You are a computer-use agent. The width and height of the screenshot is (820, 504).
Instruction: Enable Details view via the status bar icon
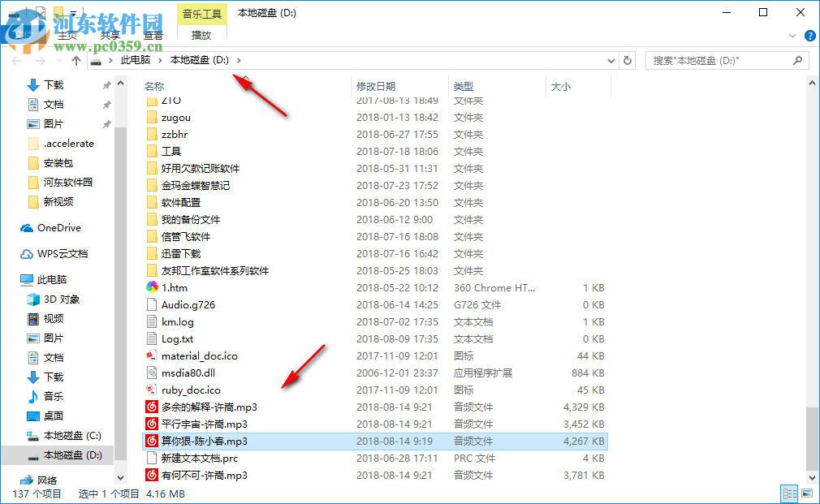[789, 493]
